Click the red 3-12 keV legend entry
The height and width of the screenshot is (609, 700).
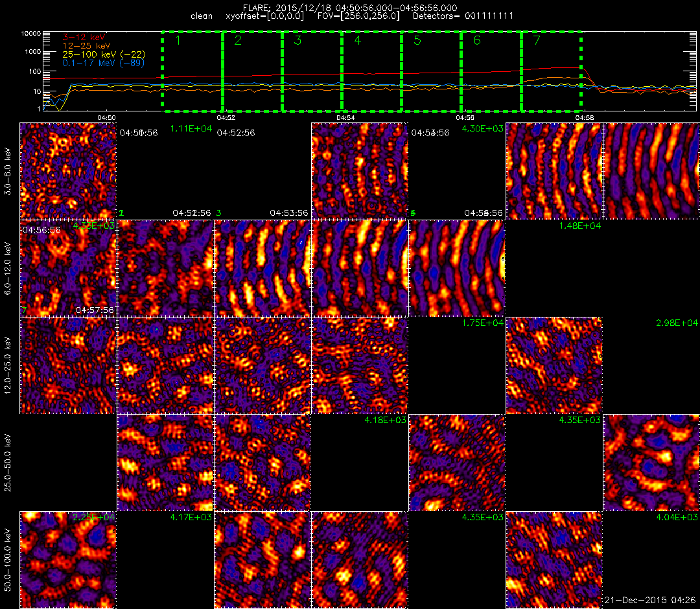point(84,37)
